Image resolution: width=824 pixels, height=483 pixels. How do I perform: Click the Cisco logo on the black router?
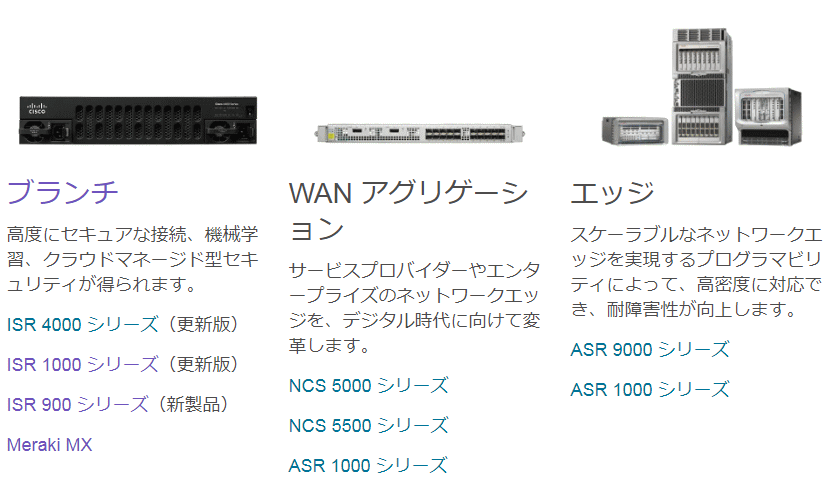tap(37, 108)
